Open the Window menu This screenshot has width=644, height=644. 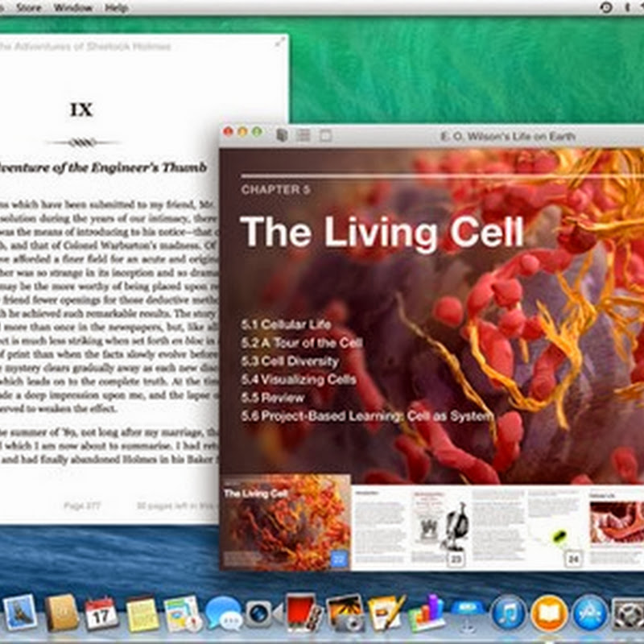pos(73,7)
